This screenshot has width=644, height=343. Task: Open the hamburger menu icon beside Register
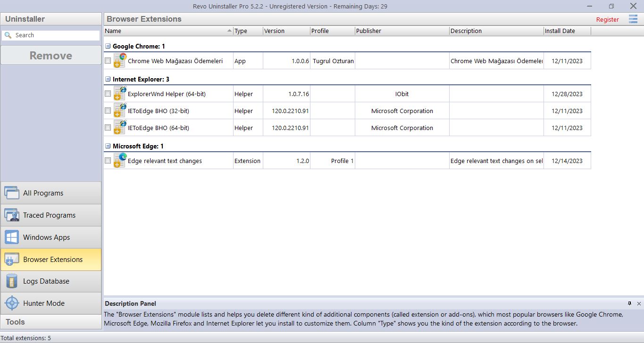point(633,19)
